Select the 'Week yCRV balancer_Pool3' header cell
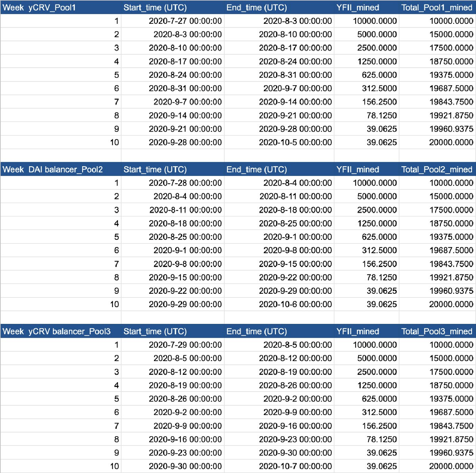 click(61, 331)
